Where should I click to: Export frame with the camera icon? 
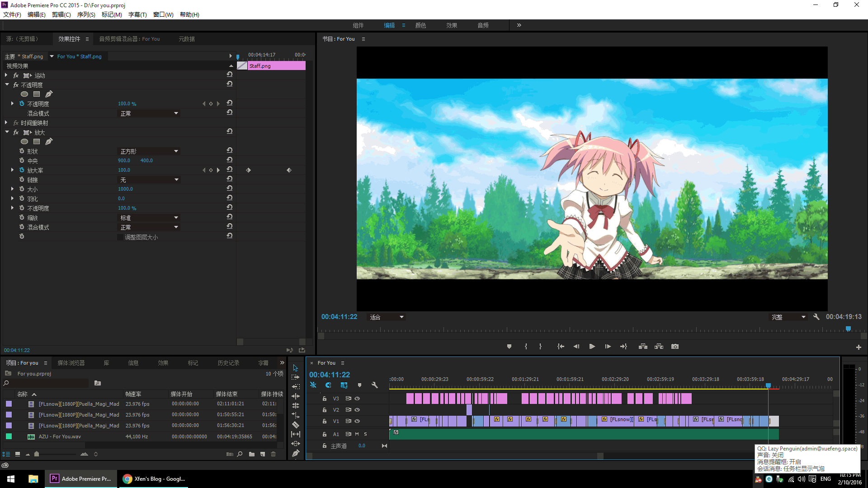[675, 347]
